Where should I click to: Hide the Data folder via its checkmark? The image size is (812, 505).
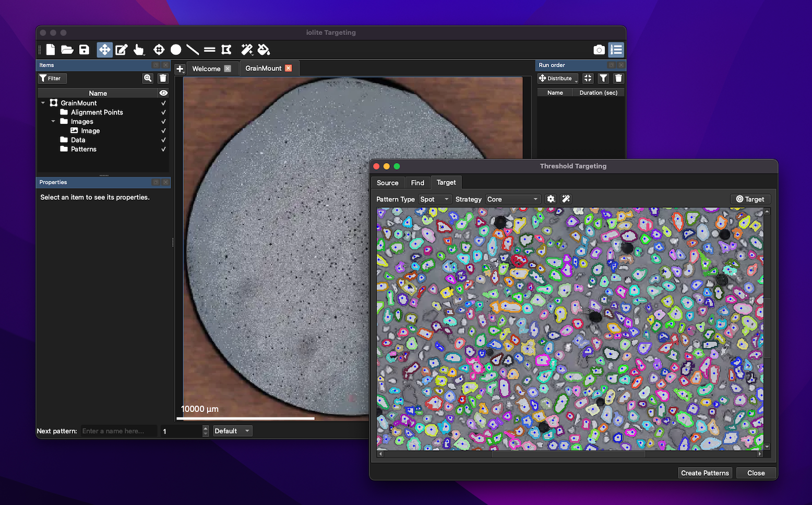(163, 140)
